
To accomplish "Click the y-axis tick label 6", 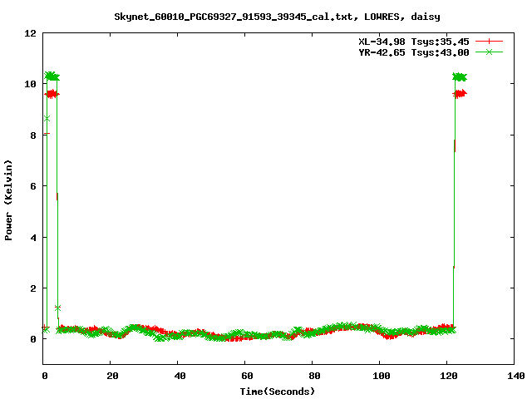I will (33, 186).
